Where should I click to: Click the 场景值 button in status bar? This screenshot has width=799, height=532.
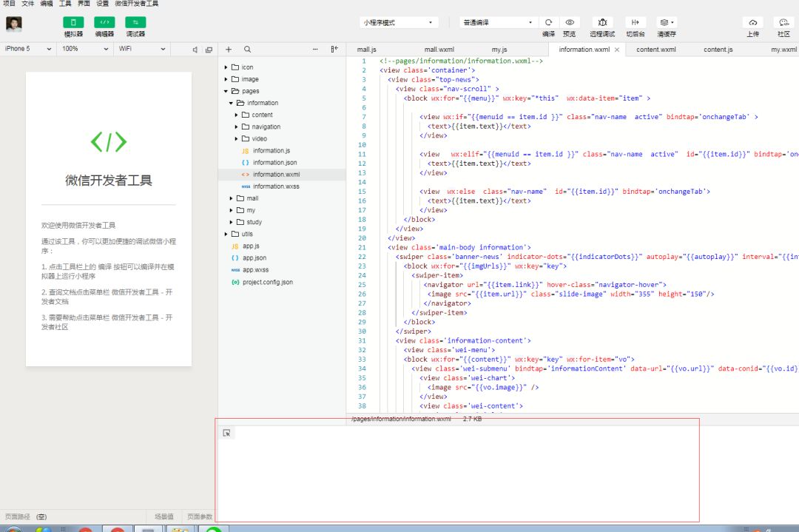163,516
